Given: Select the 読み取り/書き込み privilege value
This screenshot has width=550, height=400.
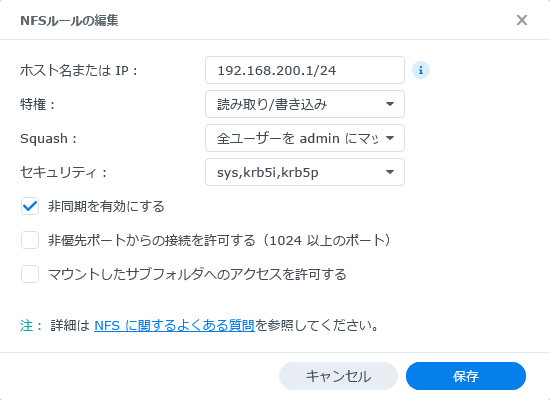Looking at the screenshot, I should coord(272,104).
